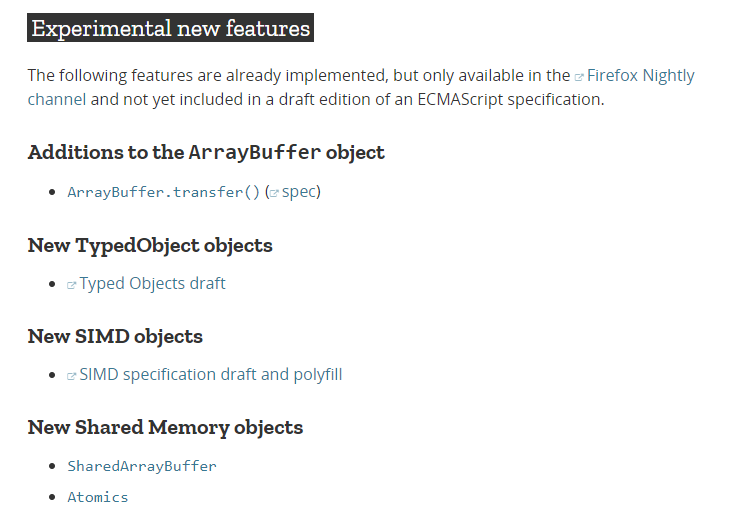Click the New Shared Memory objects heading

tap(165, 428)
